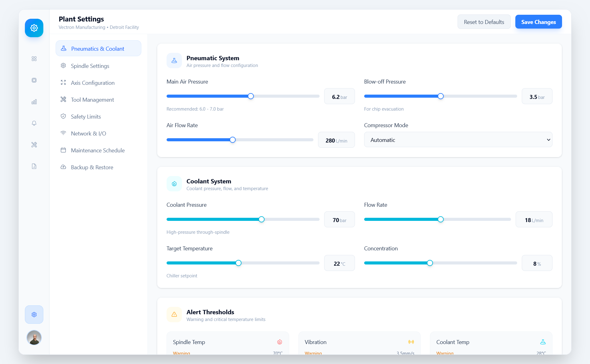Select the maintenance tools icon in sidebar
This screenshot has height=364, width=590.
point(34,145)
